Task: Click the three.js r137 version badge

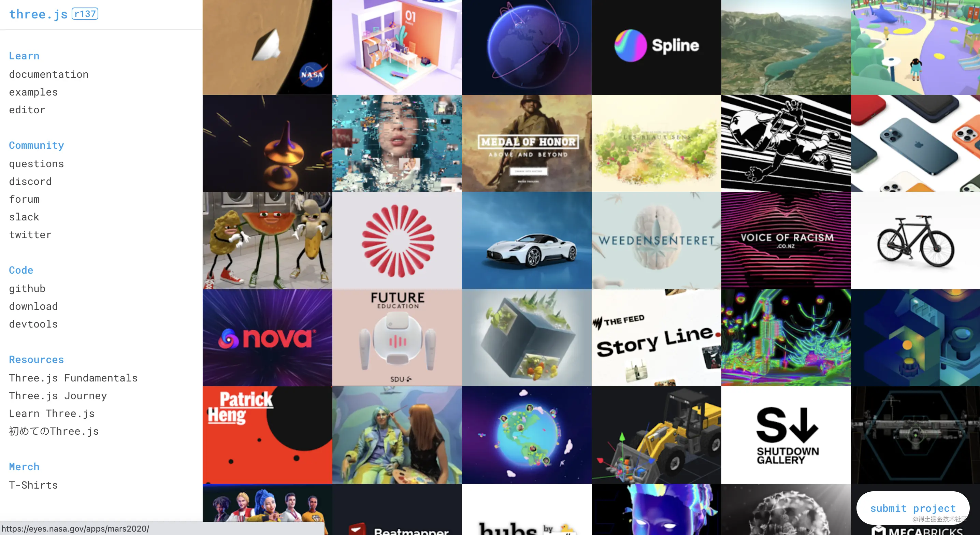Action: (84, 14)
